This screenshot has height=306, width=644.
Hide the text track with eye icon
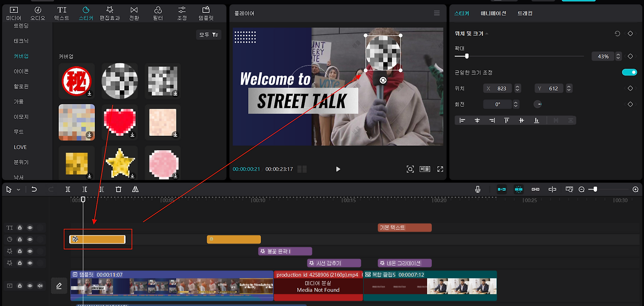pyautogui.click(x=30, y=227)
